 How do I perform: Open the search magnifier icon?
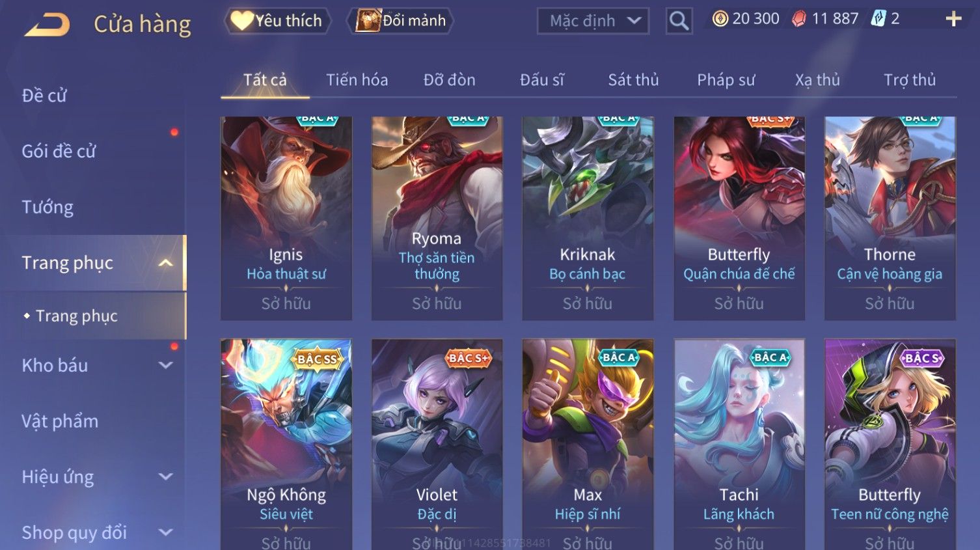click(679, 21)
